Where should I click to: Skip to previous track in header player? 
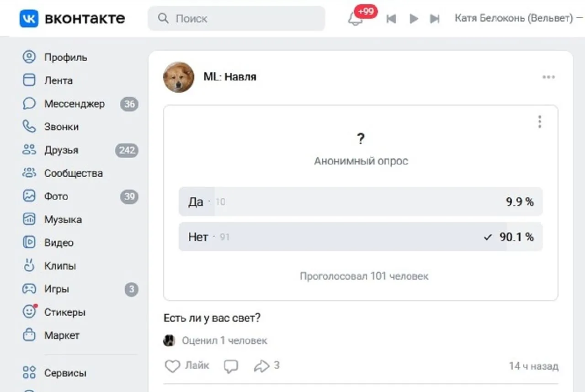point(391,19)
